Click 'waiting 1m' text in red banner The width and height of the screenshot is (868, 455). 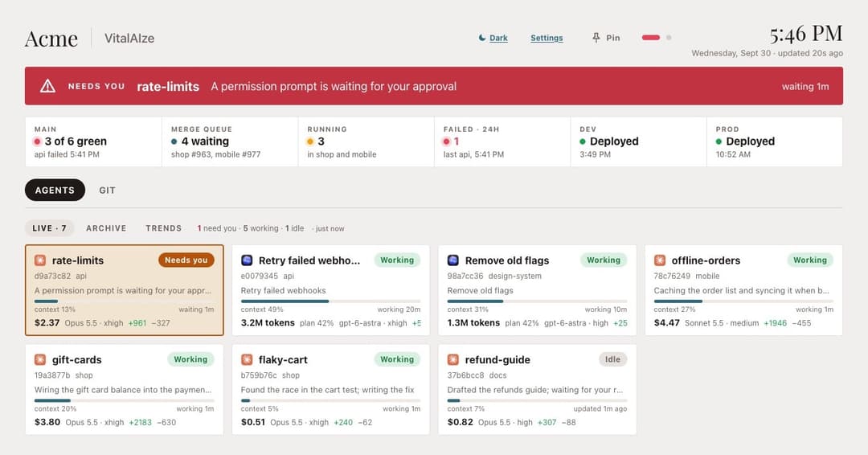tap(805, 86)
